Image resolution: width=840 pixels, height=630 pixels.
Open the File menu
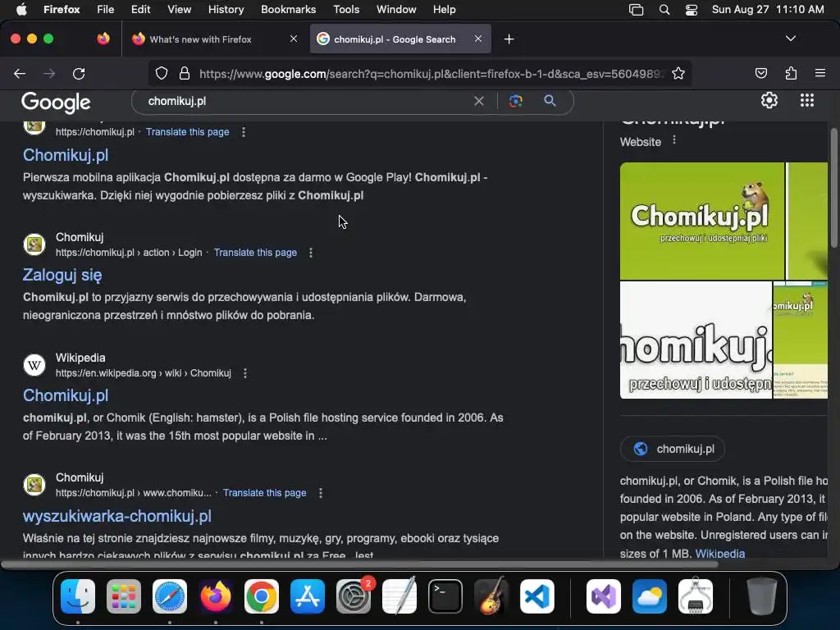pos(105,10)
